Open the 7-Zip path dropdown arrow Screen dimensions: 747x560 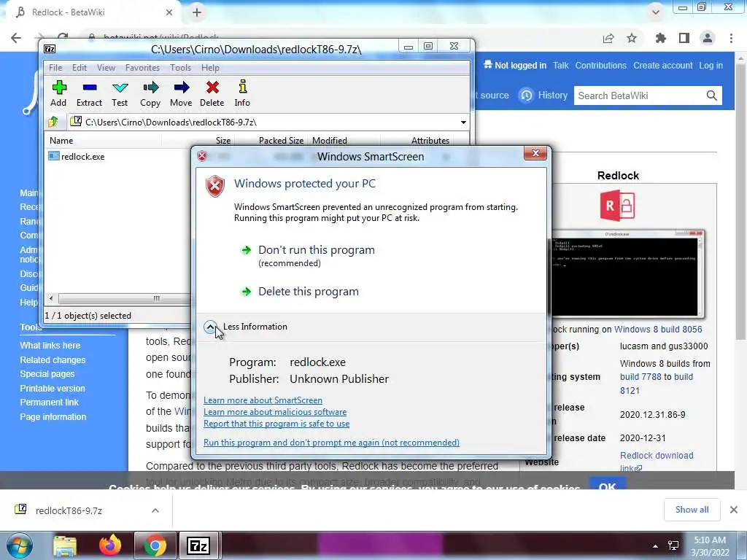click(x=463, y=122)
